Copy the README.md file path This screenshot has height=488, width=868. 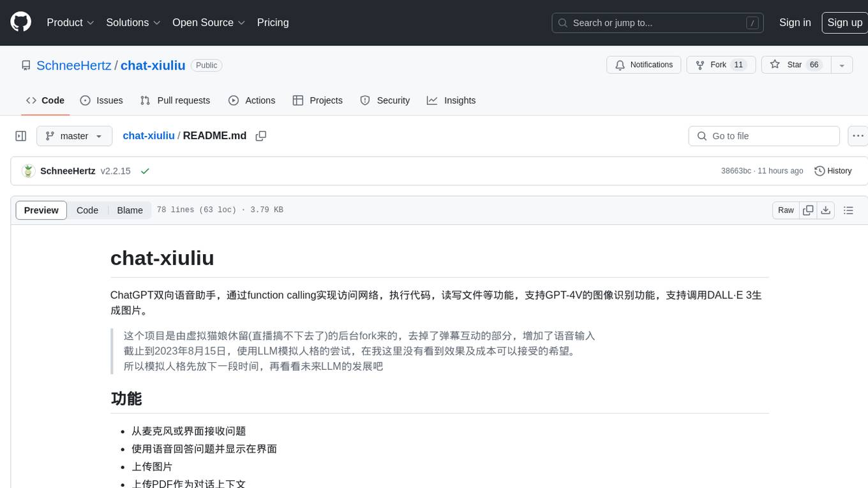coord(260,136)
